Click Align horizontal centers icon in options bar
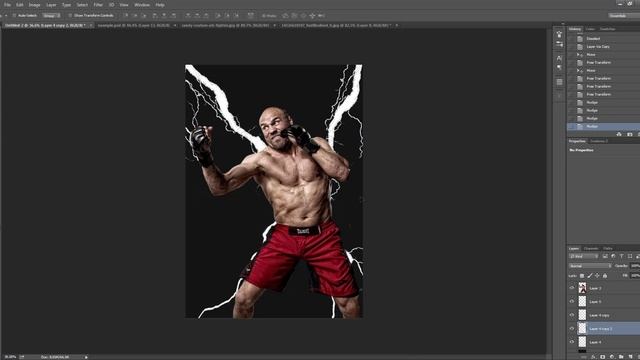Image resolution: width=640 pixels, height=360 pixels. pos(164,16)
